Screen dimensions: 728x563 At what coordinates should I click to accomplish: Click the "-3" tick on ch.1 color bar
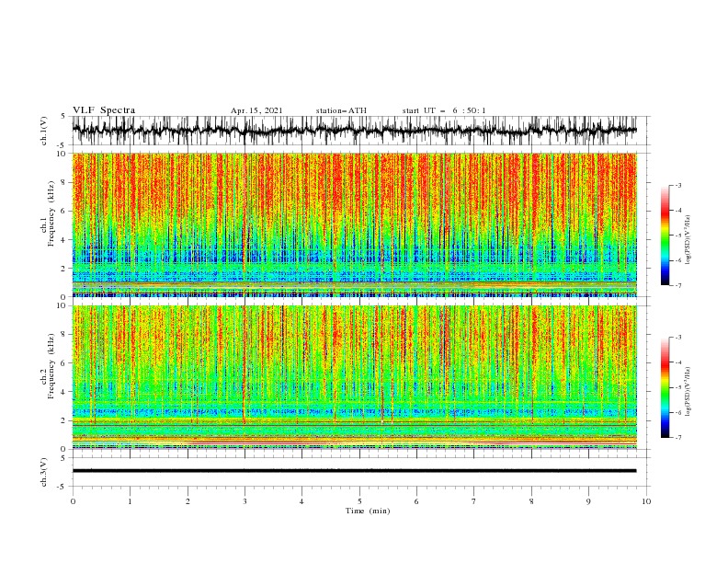(x=677, y=185)
